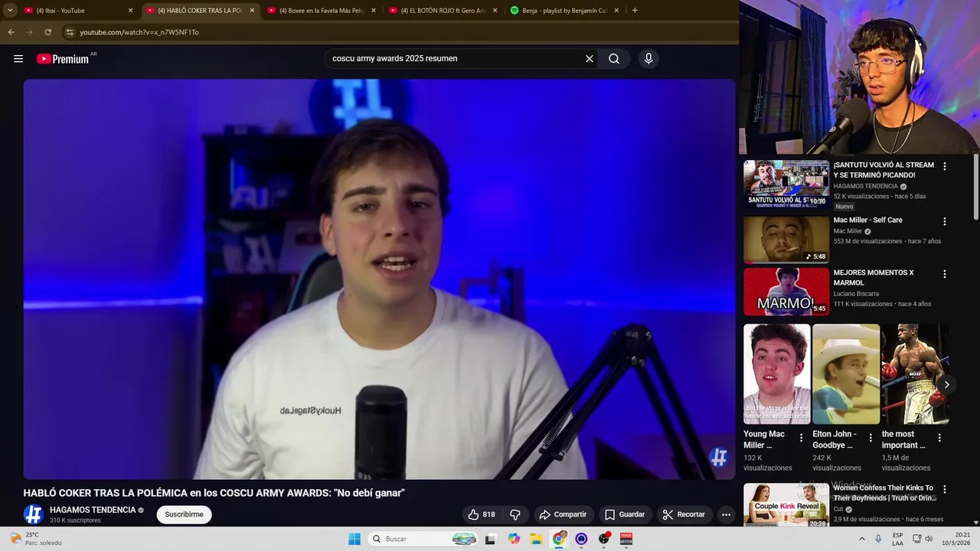Image resolution: width=980 pixels, height=551 pixels.
Task: Open Task View on the taskbar
Action: (x=491, y=539)
